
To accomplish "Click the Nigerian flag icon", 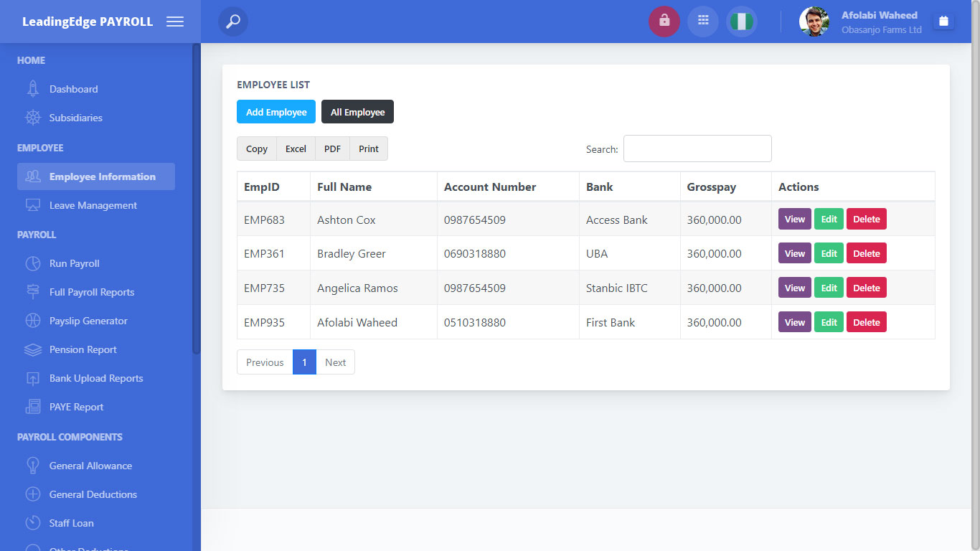I will [x=741, y=22].
